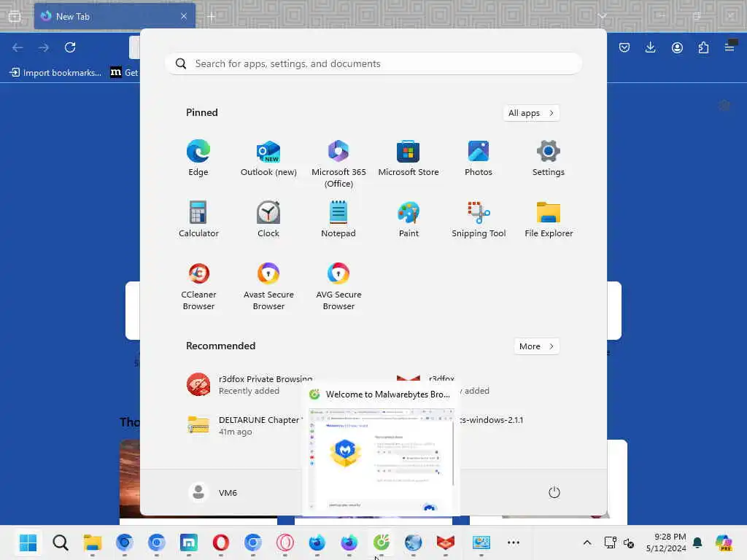Image resolution: width=747 pixels, height=560 pixels.
Task: Open the Microsoft Store pinned icon
Action: pos(409,158)
